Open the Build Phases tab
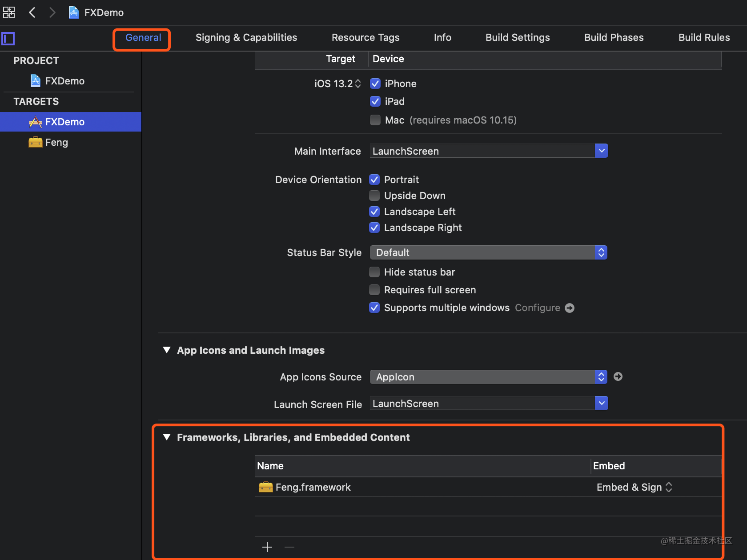 614,38
